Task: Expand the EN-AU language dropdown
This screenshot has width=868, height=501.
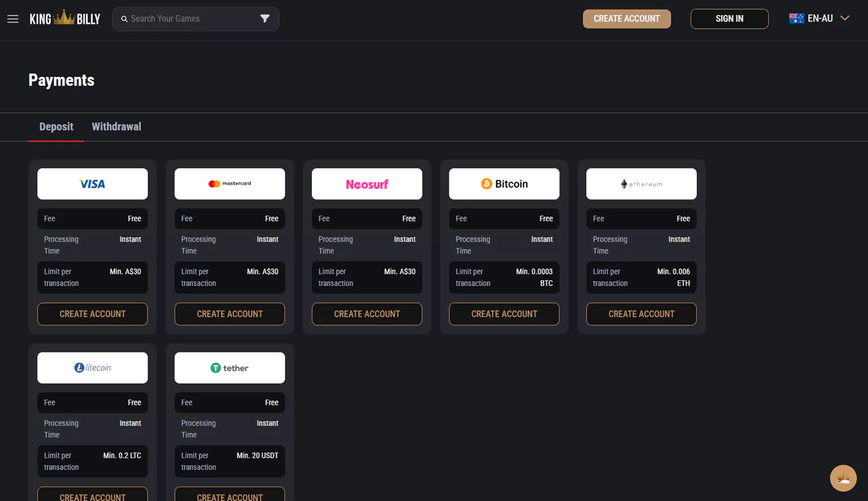Action: [x=844, y=19]
